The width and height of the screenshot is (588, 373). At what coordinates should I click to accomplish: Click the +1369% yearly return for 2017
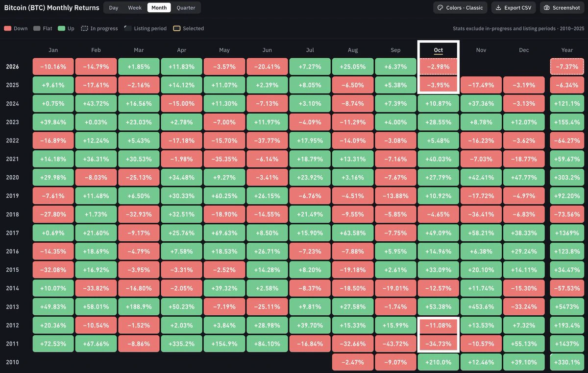tap(567, 233)
